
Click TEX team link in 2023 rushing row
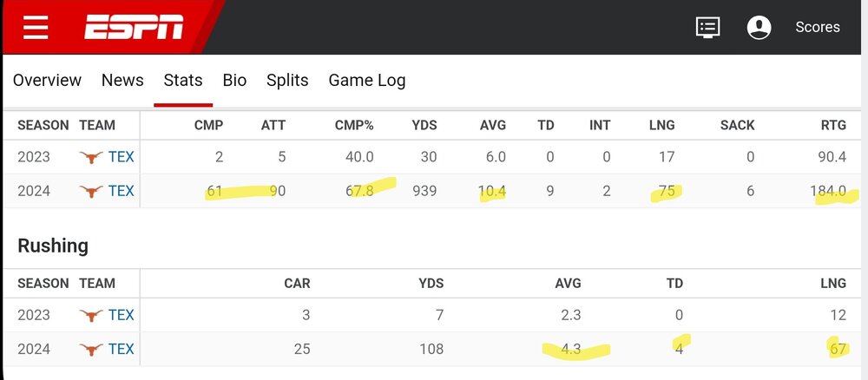(x=122, y=315)
